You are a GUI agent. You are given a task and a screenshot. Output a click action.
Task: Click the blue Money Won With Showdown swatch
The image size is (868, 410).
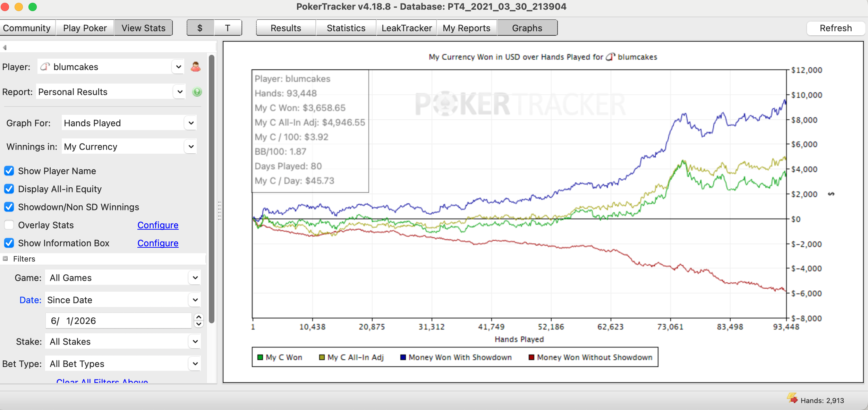(403, 357)
